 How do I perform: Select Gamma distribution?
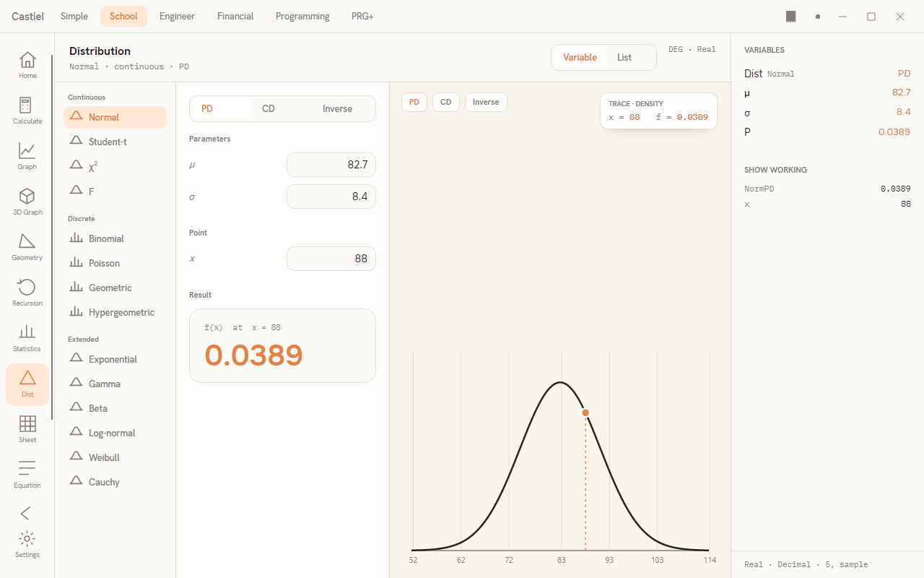click(115, 384)
